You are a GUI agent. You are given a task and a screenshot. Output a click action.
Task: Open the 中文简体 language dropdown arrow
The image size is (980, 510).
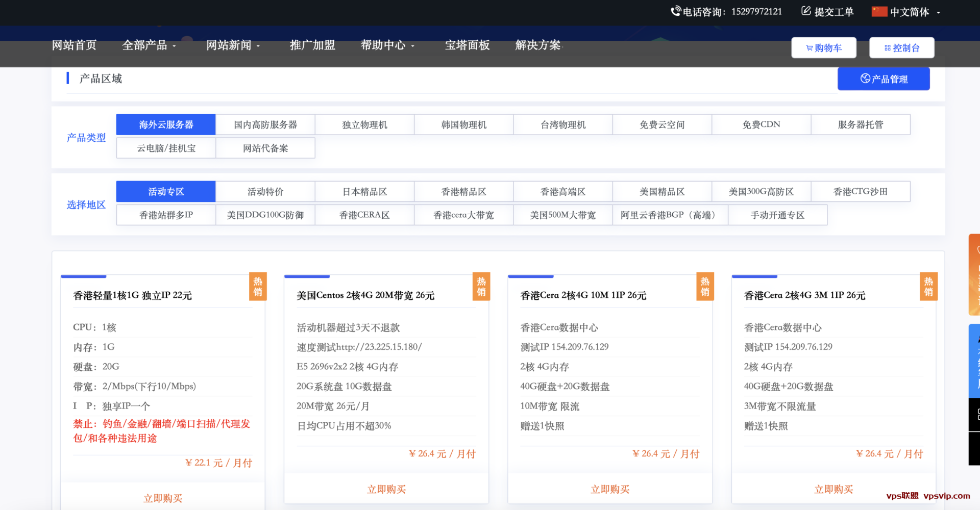click(938, 13)
